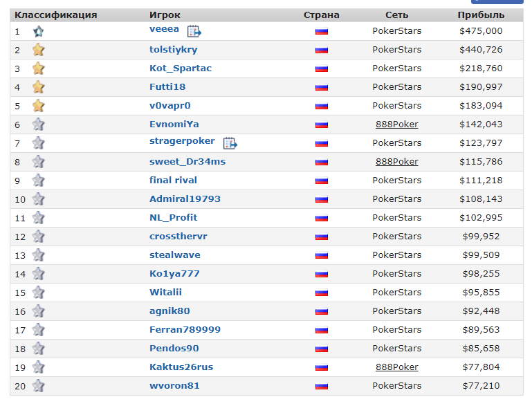Open the 888Poker link for sweet_Dr34ms
Screen dimensions: 532x406
[396, 162]
